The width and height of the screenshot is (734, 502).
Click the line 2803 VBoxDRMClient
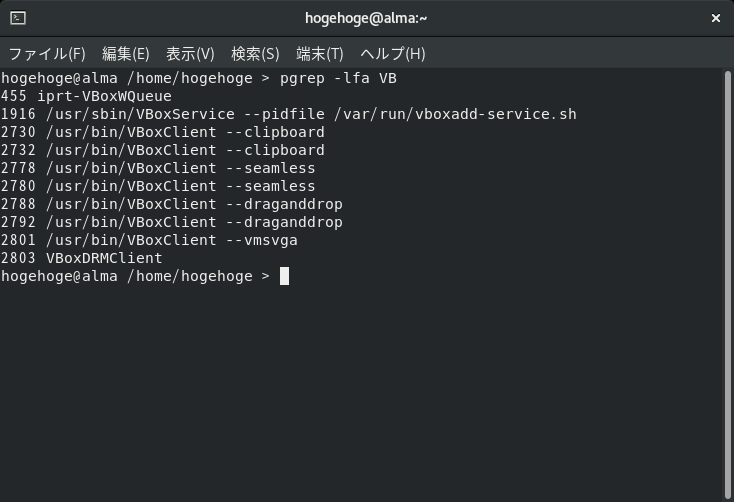[81, 258]
